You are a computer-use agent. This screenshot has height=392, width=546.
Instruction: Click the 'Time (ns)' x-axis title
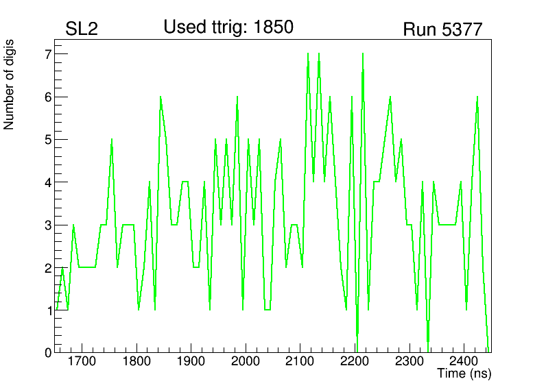(x=464, y=374)
